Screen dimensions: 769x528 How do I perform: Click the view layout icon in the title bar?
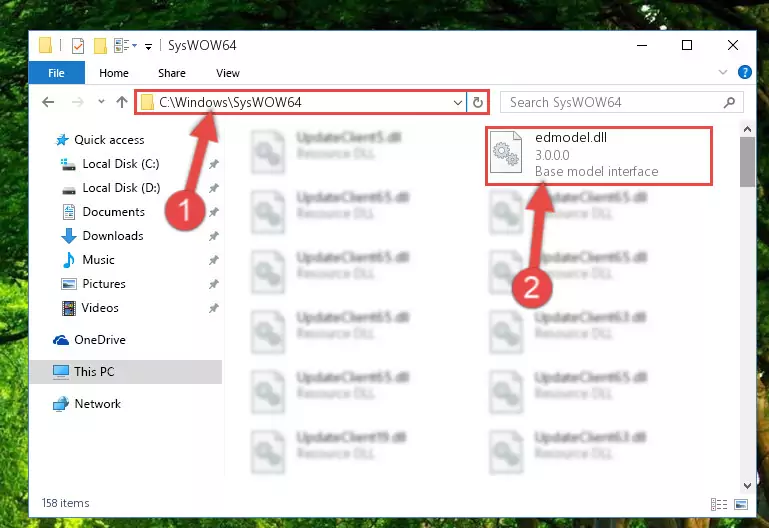coord(122,46)
